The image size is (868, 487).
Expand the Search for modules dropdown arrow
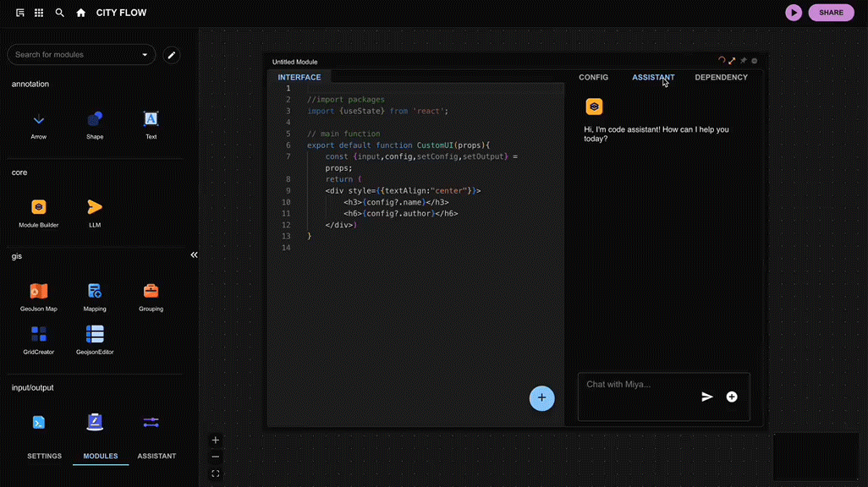click(x=145, y=55)
